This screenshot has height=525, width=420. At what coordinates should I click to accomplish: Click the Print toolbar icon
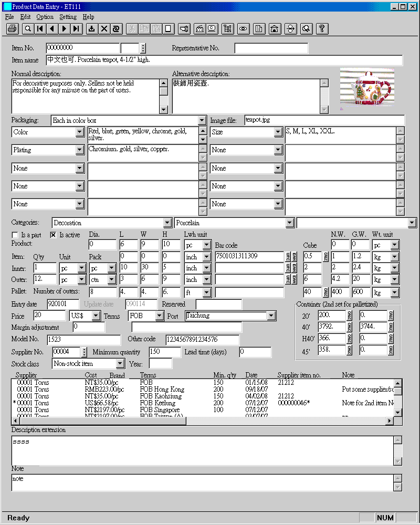click(x=13, y=29)
